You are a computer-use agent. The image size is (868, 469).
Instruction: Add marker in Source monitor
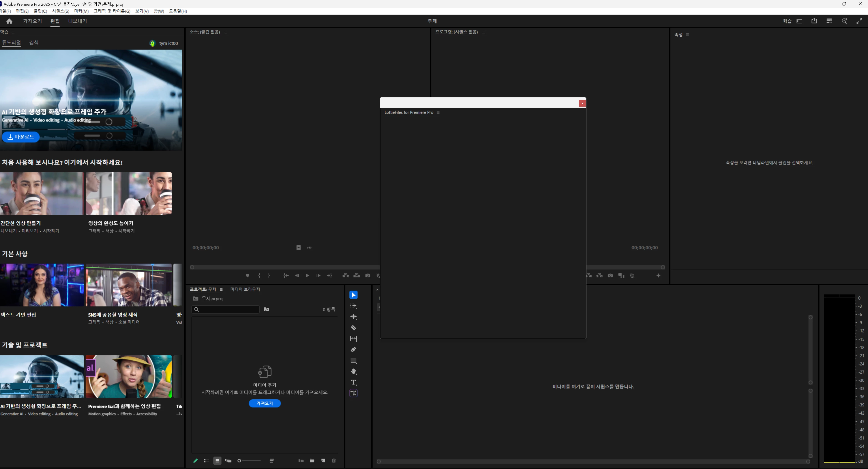coord(248,276)
